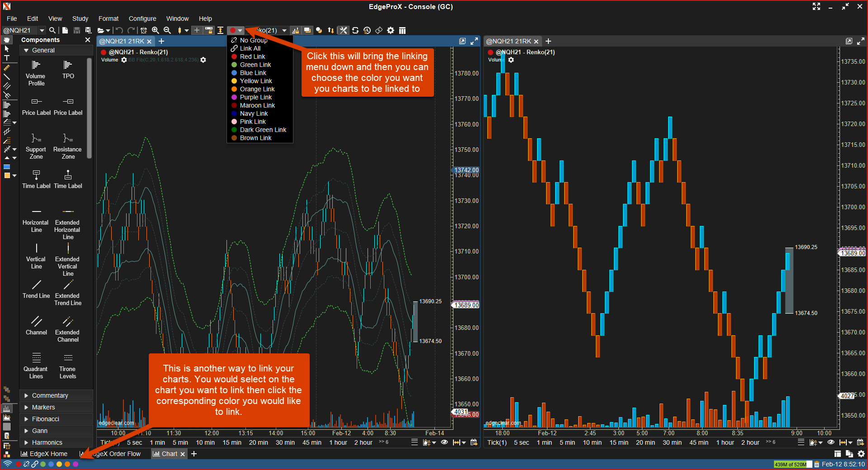The width and height of the screenshot is (868, 470).
Task: Select the Time Label with upward pin
Action: pos(68,179)
